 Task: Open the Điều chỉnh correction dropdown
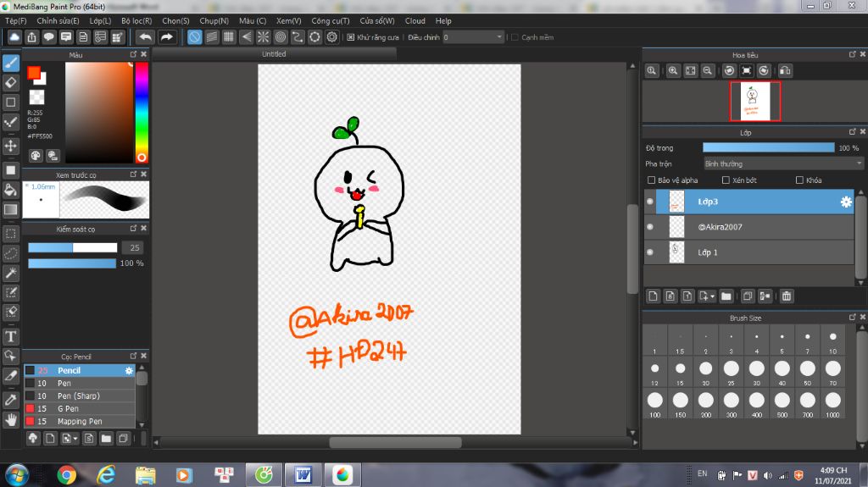click(x=473, y=37)
